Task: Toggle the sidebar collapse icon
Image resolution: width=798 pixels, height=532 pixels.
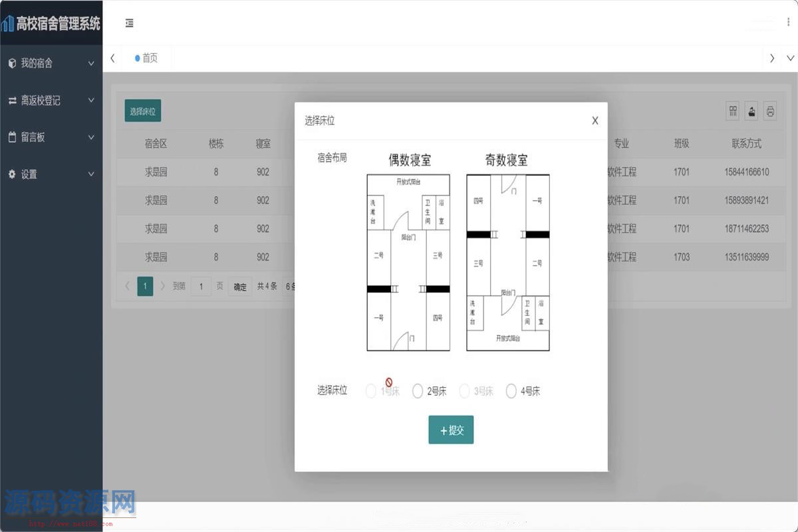Action: pos(130,23)
